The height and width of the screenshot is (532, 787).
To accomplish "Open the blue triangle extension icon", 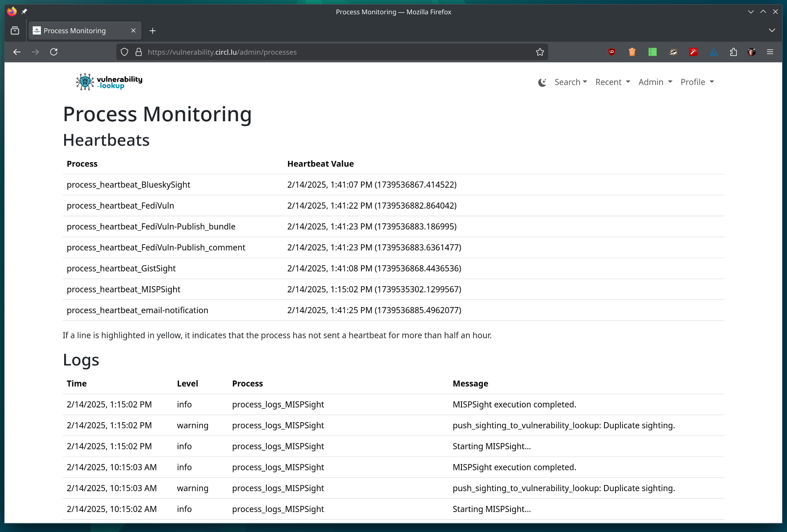I will (x=714, y=52).
